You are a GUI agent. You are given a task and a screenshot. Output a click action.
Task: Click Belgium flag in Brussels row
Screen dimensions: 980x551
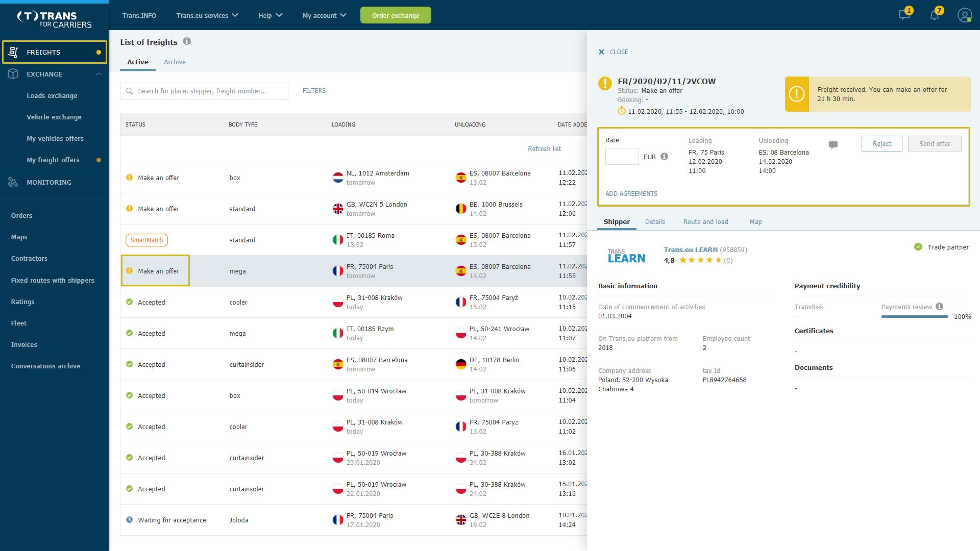461,209
